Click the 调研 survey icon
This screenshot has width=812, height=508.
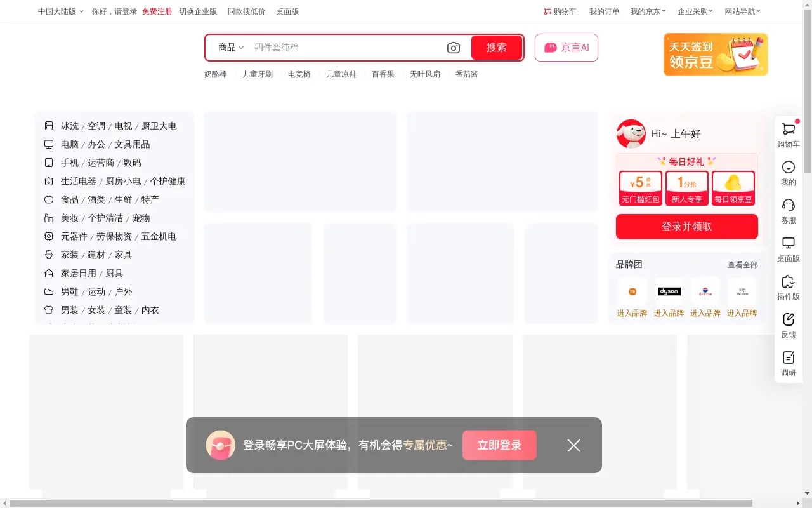pos(789,358)
